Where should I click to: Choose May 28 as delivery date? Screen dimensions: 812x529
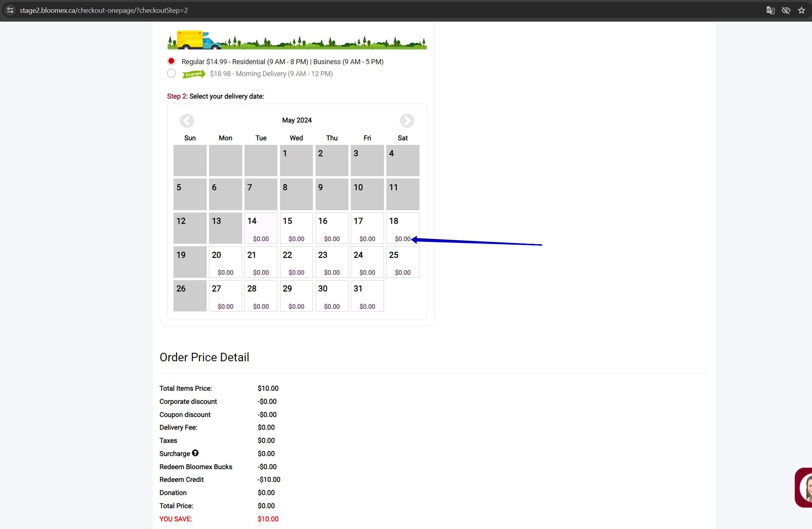(261, 296)
